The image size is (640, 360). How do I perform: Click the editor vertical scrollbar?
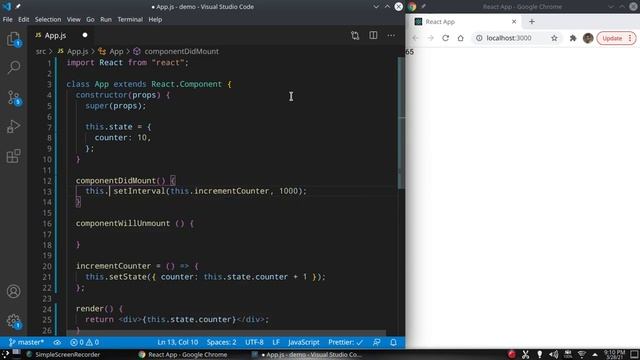click(x=401, y=122)
